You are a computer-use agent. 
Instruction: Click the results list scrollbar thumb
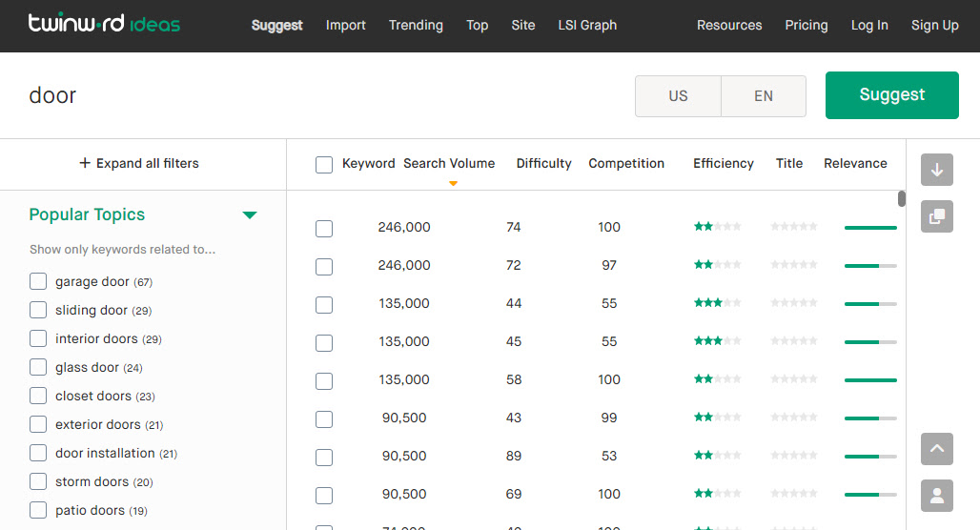tap(901, 198)
